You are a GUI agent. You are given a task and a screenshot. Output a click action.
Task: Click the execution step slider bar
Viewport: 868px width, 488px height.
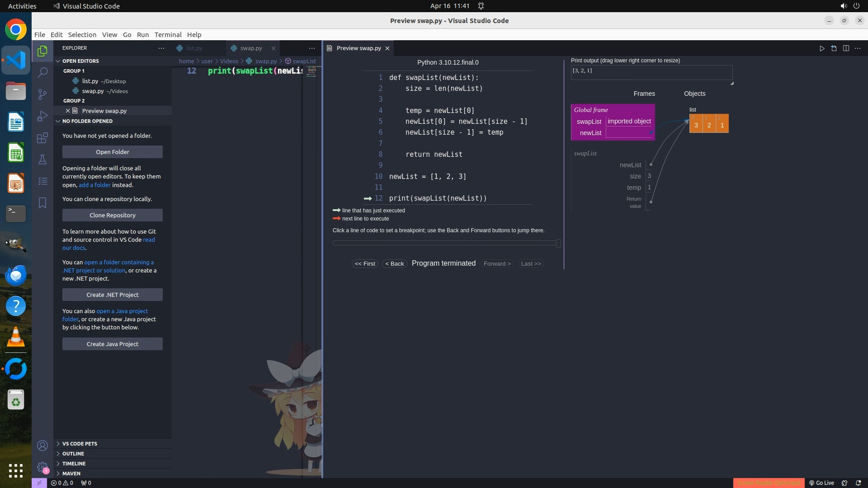[445, 243]
